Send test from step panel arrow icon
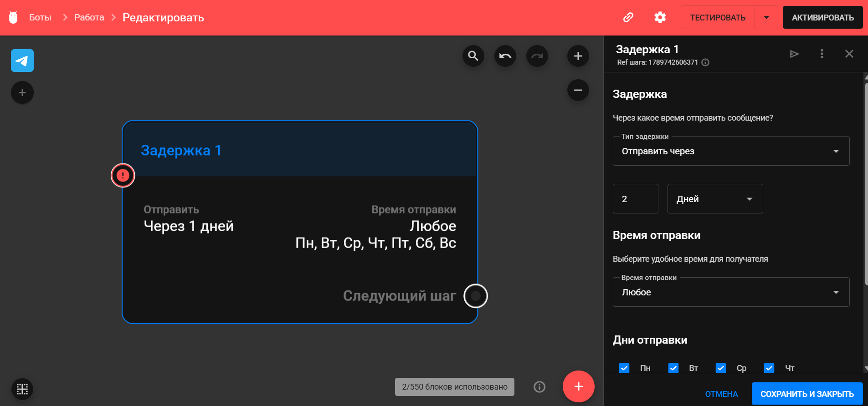This screenshot has width=868, height=406. click(x=794, y=54)
